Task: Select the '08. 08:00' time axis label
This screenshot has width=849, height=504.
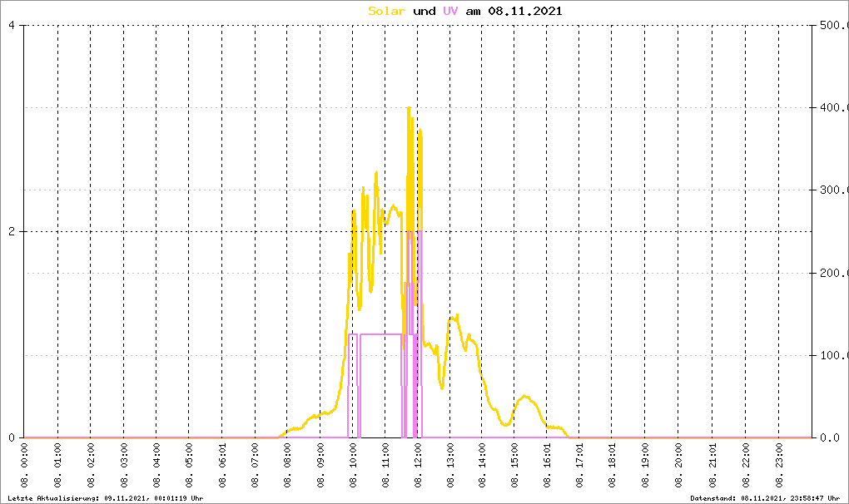Action: pyautogui.click(x=286, y=466)
